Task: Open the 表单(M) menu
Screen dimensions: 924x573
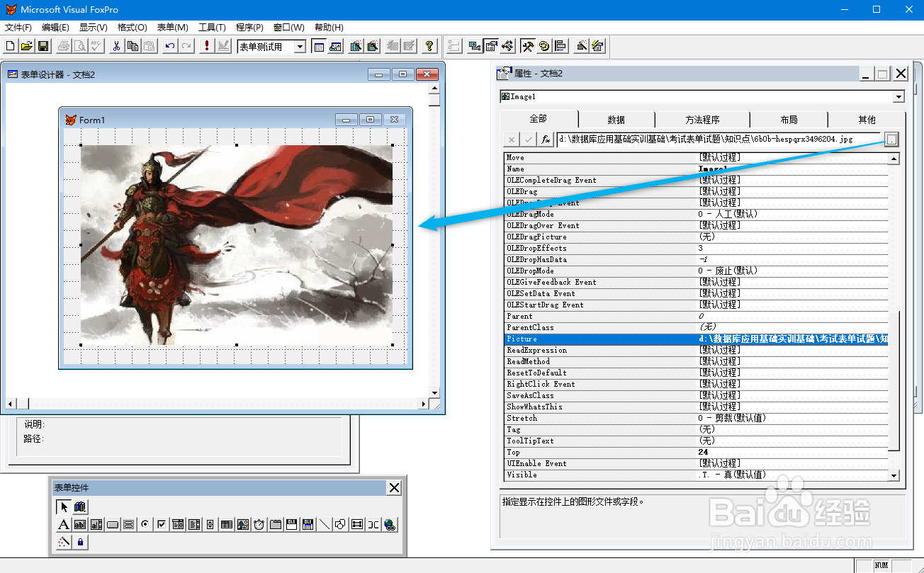Action: point(172,27)
